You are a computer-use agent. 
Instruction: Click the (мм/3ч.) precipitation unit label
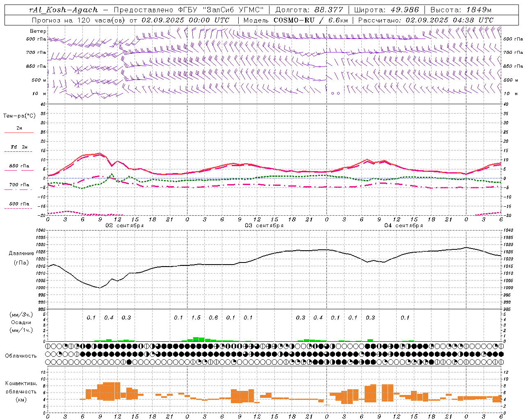(x=21, y=315)
